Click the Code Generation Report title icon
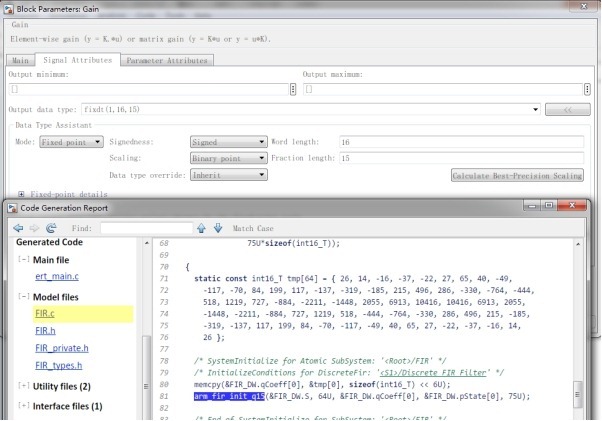Screen dimensions: 602x421 pos(12,208)
